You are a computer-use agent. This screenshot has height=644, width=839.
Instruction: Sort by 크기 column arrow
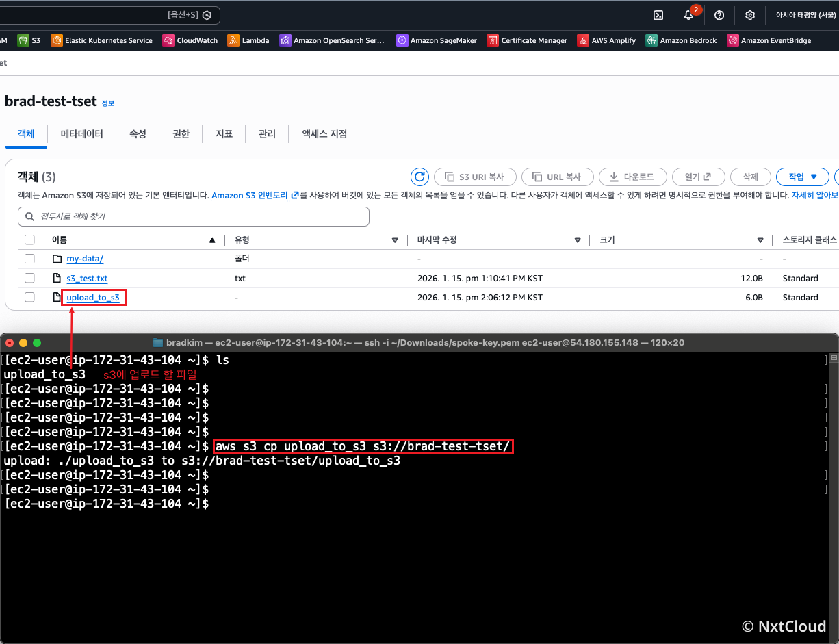[760, 240]
